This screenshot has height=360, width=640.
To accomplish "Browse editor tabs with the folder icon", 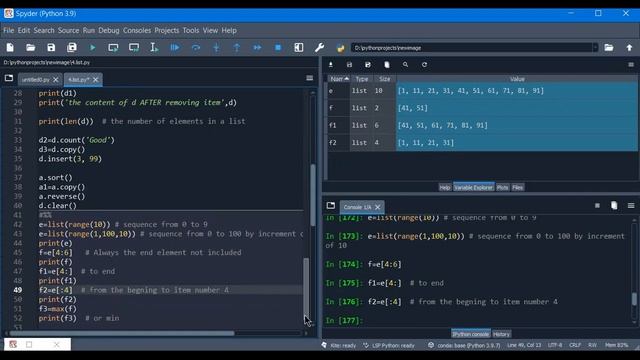I will click(x=9, y=78).
